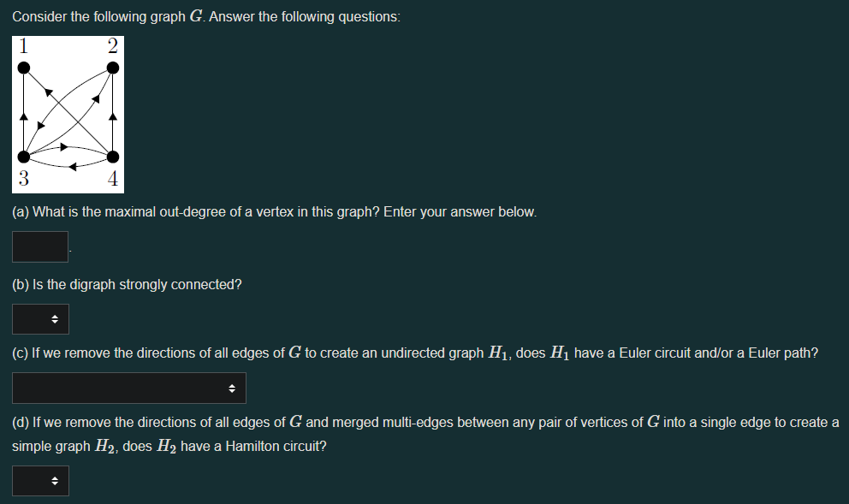Viewport: 849px width, 504px height.
Task: Click vertex 1 in graph G
Action: click(24, 66)
